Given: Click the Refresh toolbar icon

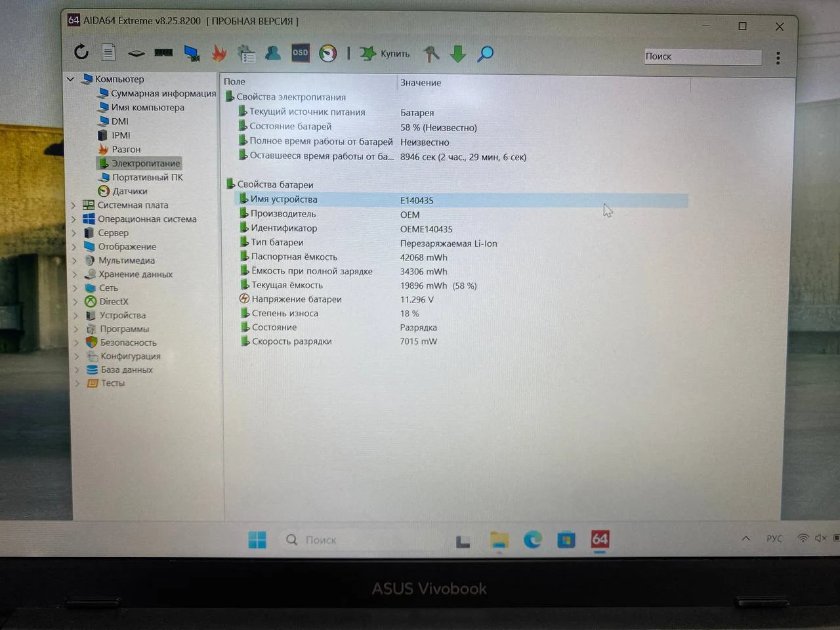Looking at the screenshot, I should pyautogui.click(x=81, y=52).
